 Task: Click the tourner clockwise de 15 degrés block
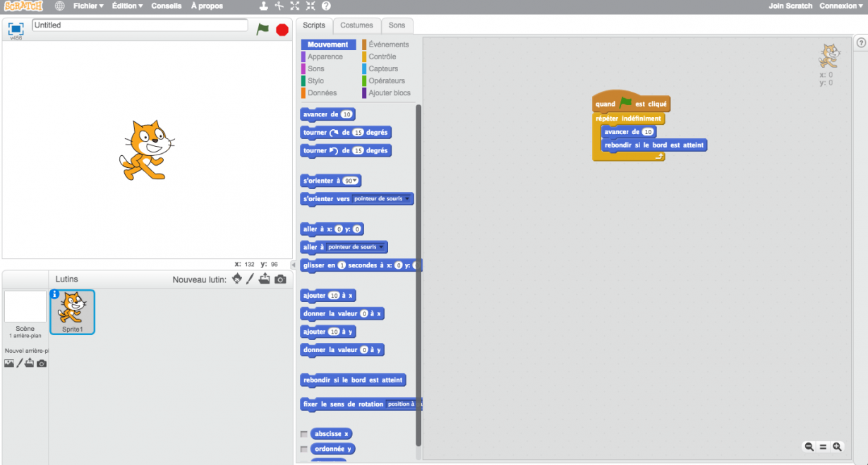[x=345, y=132]
